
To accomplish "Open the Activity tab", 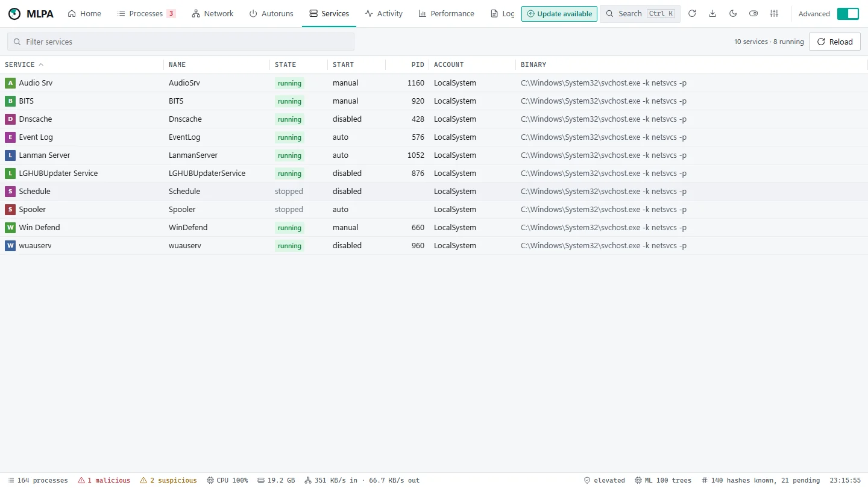I will click(384, 14).
